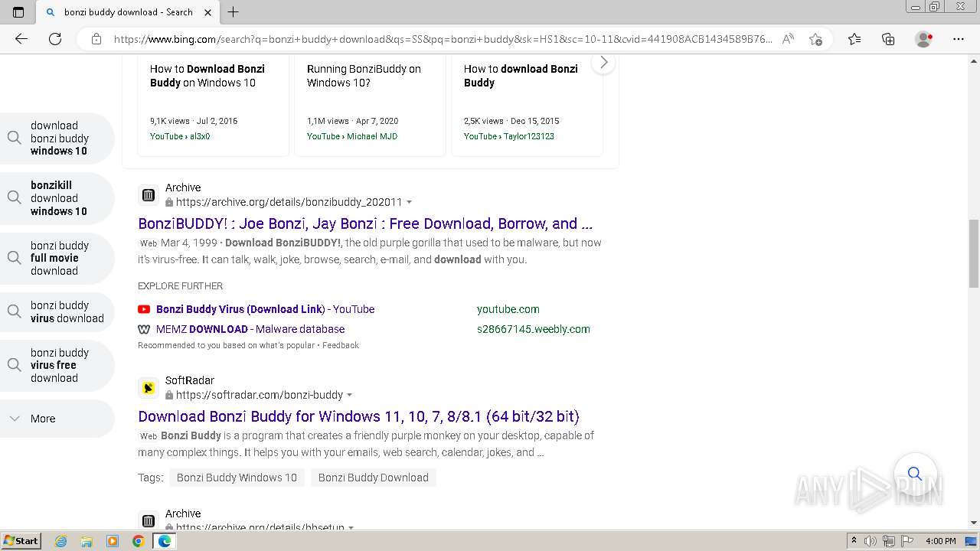Show next videos with carousel arrow
Image resolution: width=980 pixels, height=551 pixels.
click(x=603, y=62)
